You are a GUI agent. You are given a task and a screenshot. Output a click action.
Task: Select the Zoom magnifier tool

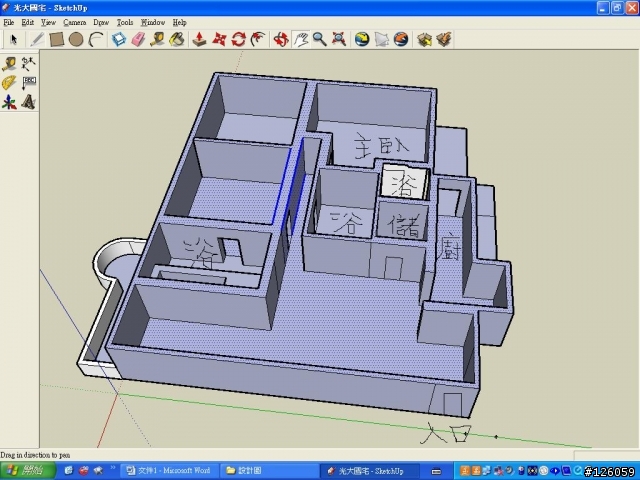(320, 40)
